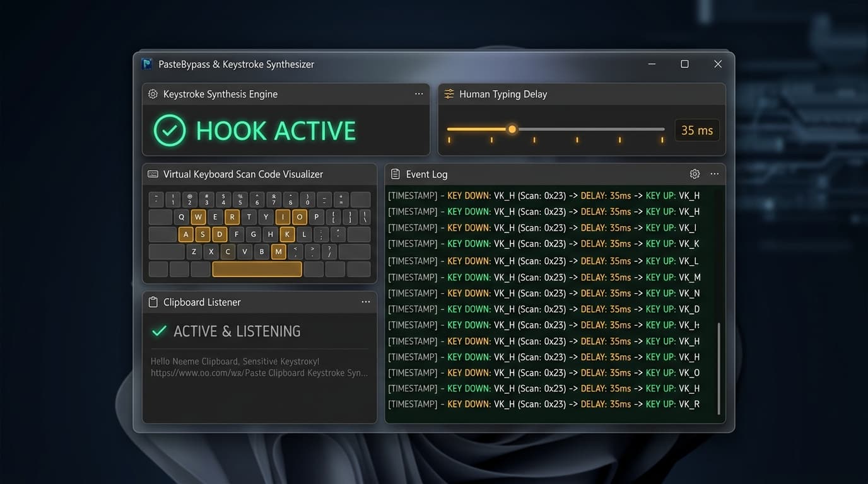Viewport: 868px width, 484px height.
Task: Click the number 5 key
Action: [240, 200]
